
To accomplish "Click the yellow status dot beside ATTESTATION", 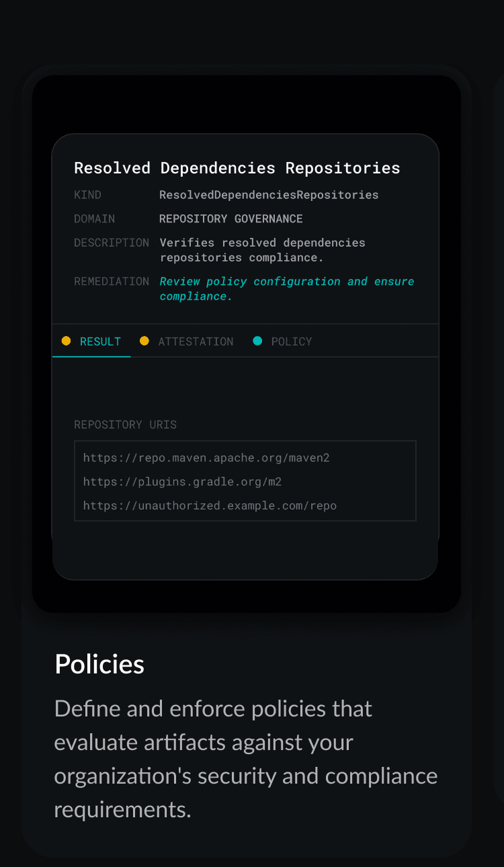I will click(144, 341).
